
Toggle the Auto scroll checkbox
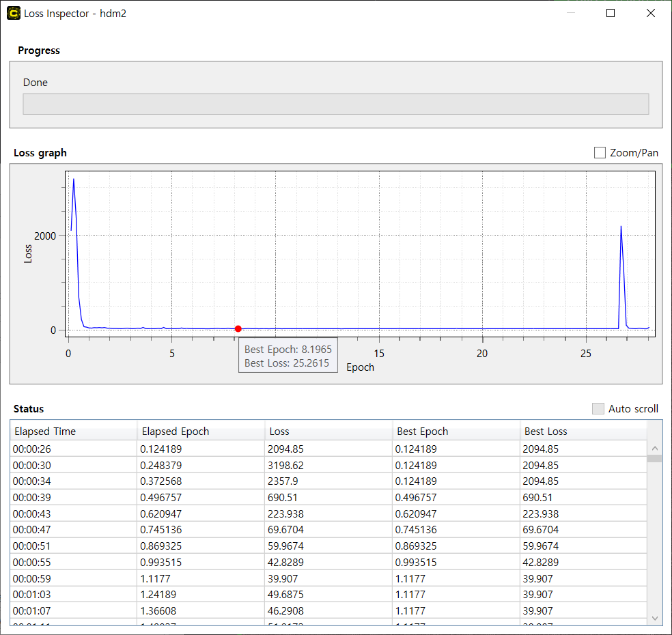[x=598, y=408]
